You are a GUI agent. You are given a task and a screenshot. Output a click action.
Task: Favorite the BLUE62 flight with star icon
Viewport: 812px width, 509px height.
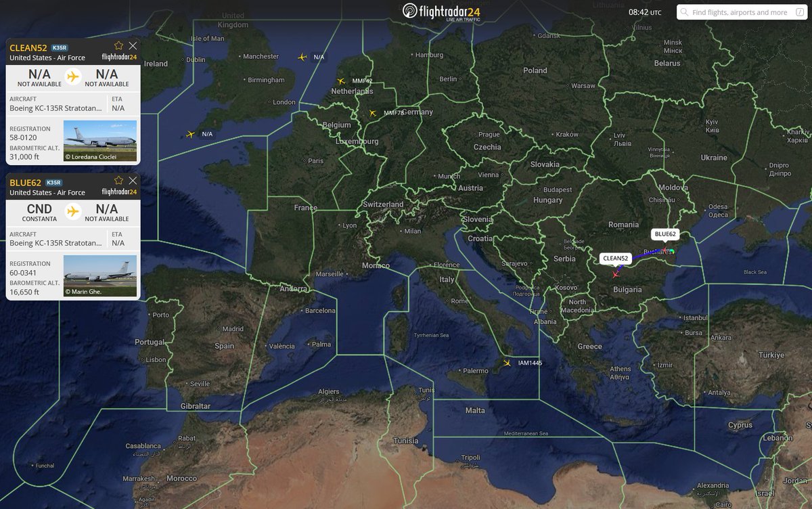(x=119, y=180)
